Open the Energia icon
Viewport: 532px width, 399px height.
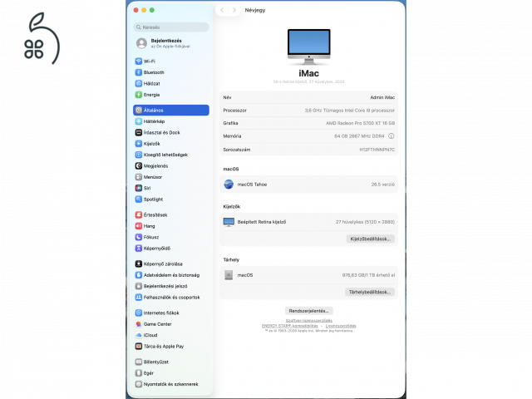pyautogui.click(x=139, y=95)
